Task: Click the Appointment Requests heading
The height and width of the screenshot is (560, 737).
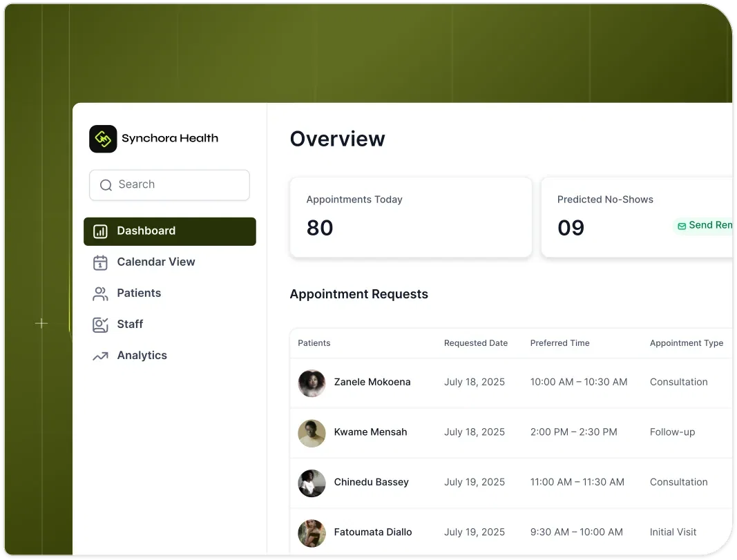Action: (x=358, y=294)
